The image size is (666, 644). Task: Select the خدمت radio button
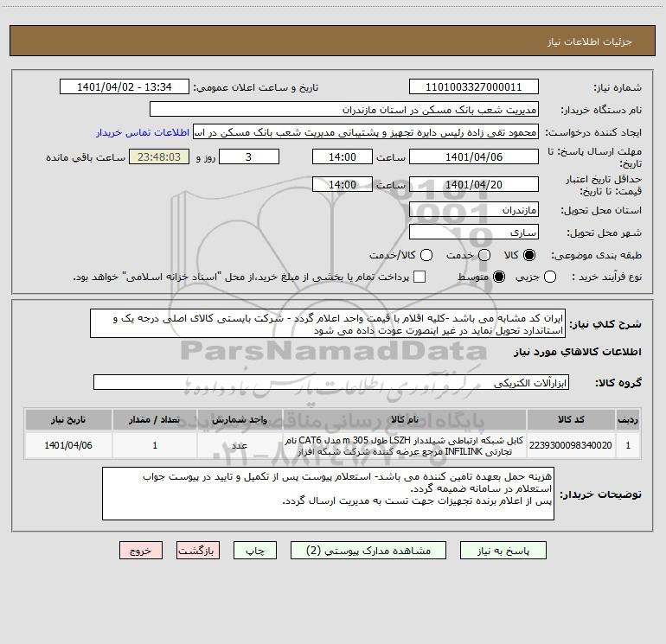(x=484, y=255)
